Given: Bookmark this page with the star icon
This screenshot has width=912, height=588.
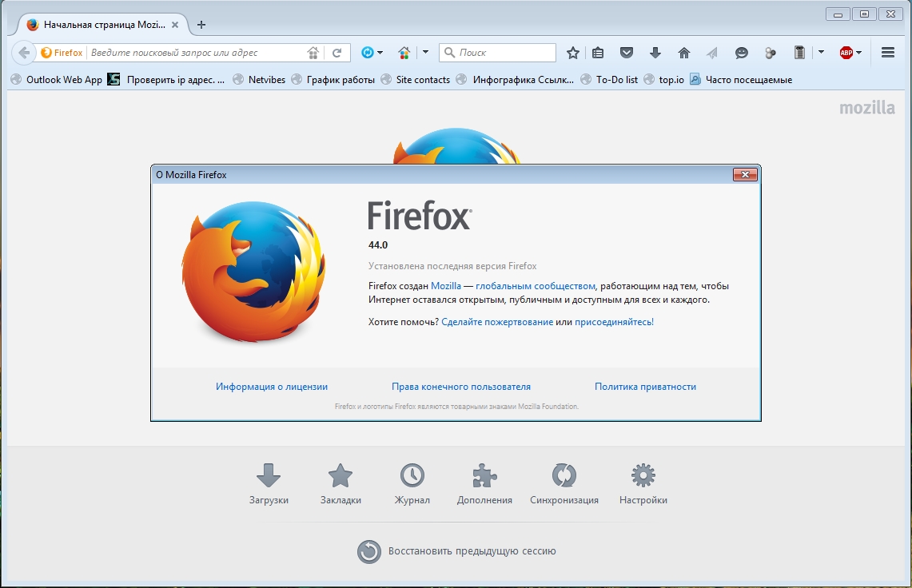Looking at the screenshot, I should 573,53.
